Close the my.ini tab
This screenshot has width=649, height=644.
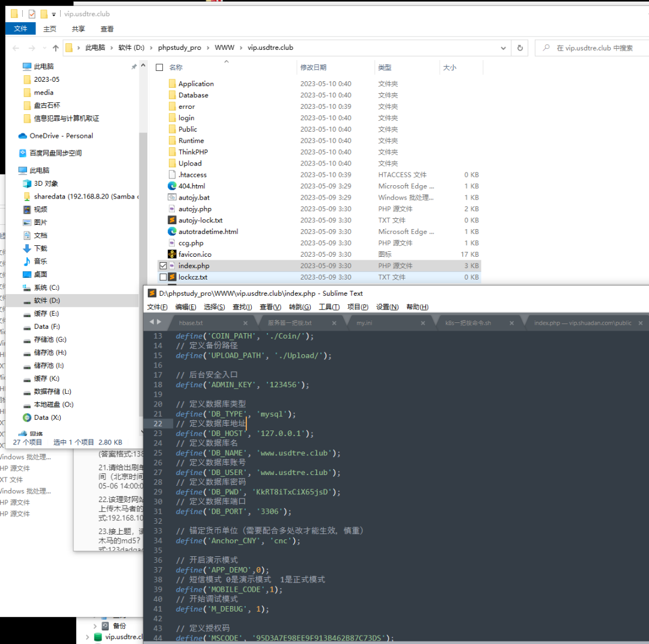tap(423, 323)
